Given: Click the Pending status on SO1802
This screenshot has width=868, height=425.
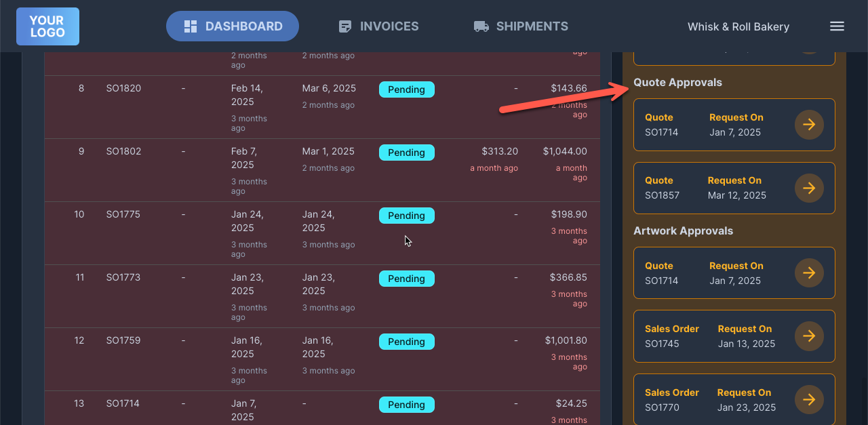Looking at the screenshot, I should tap(406, 153).
